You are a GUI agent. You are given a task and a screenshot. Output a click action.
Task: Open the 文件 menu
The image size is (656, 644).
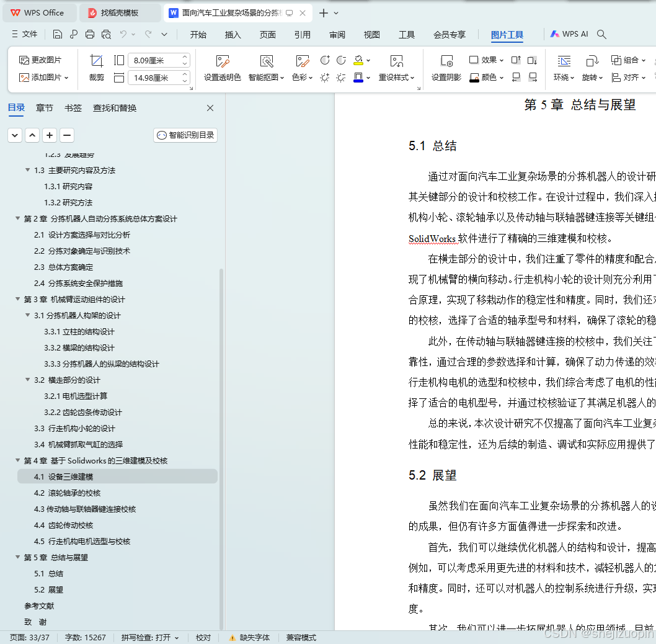tap(24, 34)
